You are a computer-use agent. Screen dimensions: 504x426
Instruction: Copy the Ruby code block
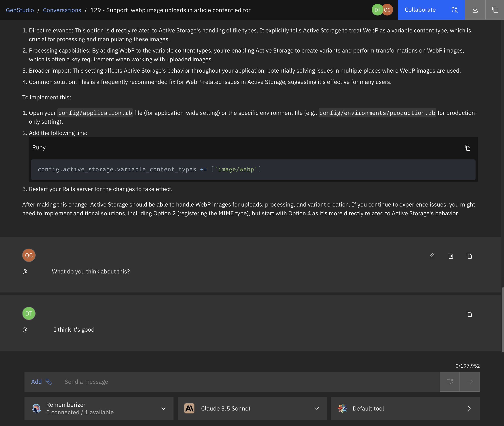(467, 148)
